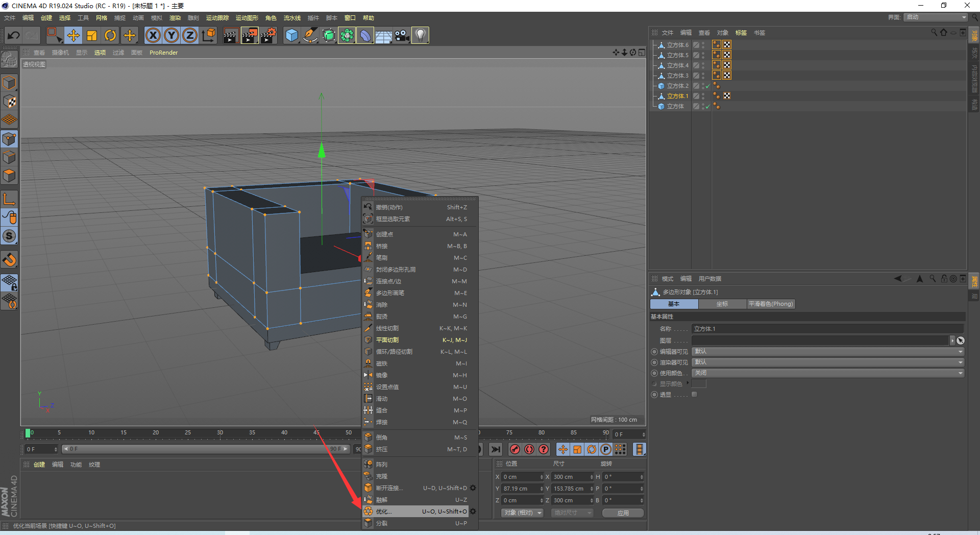Screen dimensions: 980x535
Task: Click the stepper on the 0 F frame field
Action: coord(56,449)
